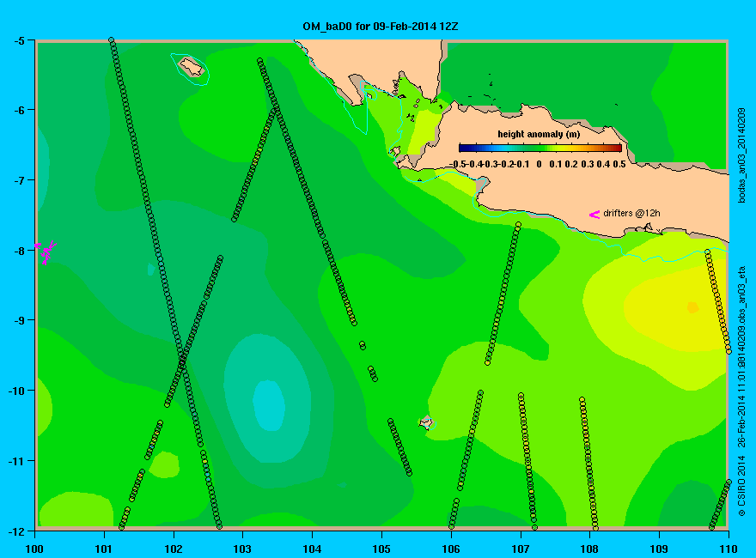Click the x-axis label 108
Image resolution: width=756 pixels, height=558 pixels.
(589, 549)
